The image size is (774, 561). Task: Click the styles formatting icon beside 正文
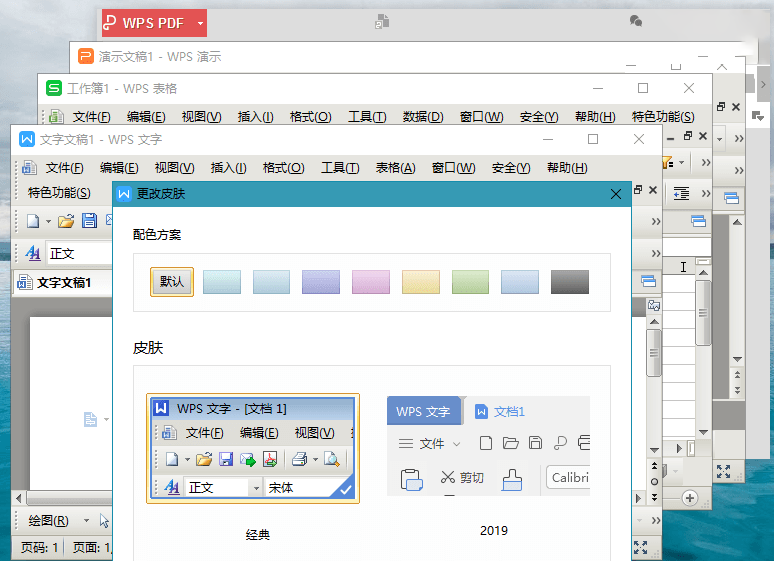click(x=33, y=253)
